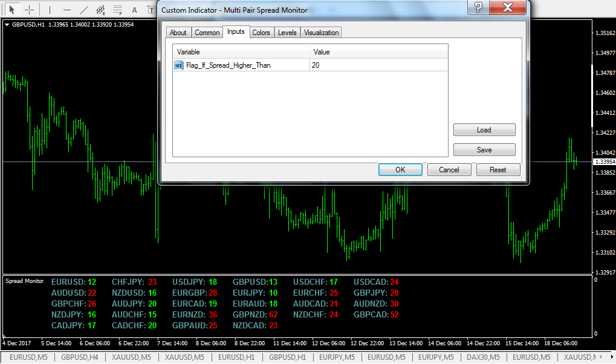
Task: Switch to the GBPUSD,H4 chart tab
Action: click(80, 357)
